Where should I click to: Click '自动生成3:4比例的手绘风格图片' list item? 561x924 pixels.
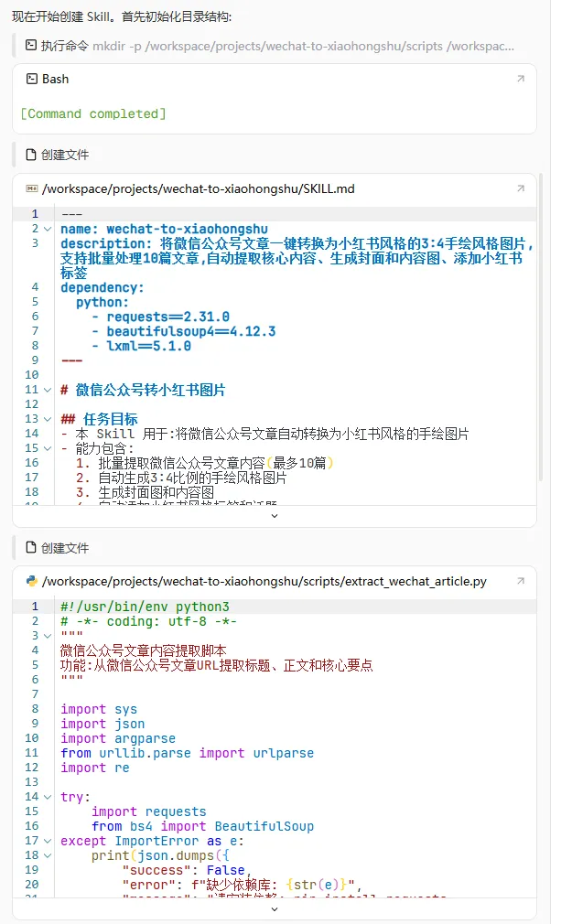(x=181, y=478)
